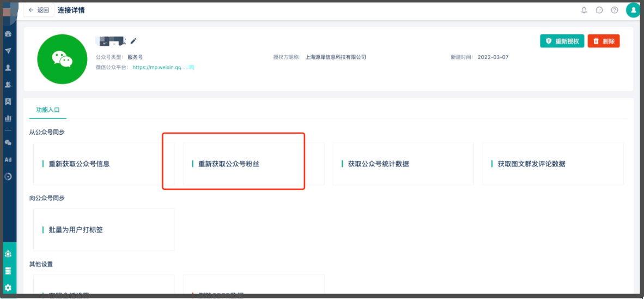Open the mp.weixin.qq WeChat platform link
The height and width of the screenshot is (299, 644).
[x=163, y=67]
